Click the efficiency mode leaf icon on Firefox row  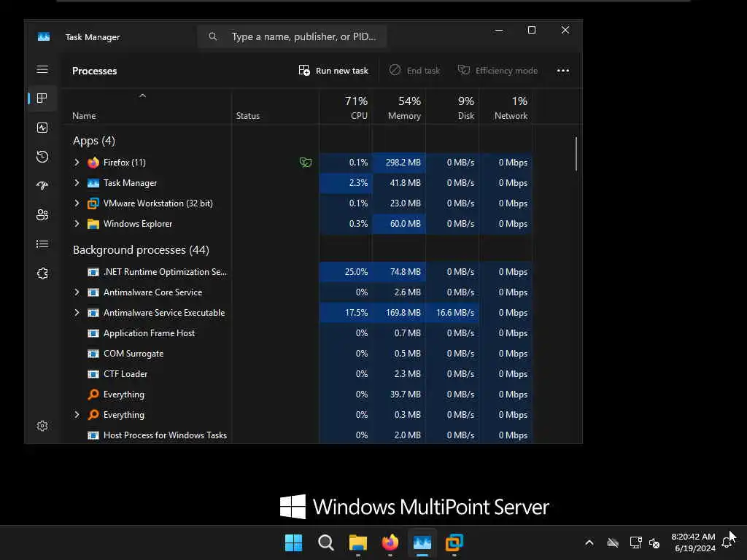tap(306, 163)
